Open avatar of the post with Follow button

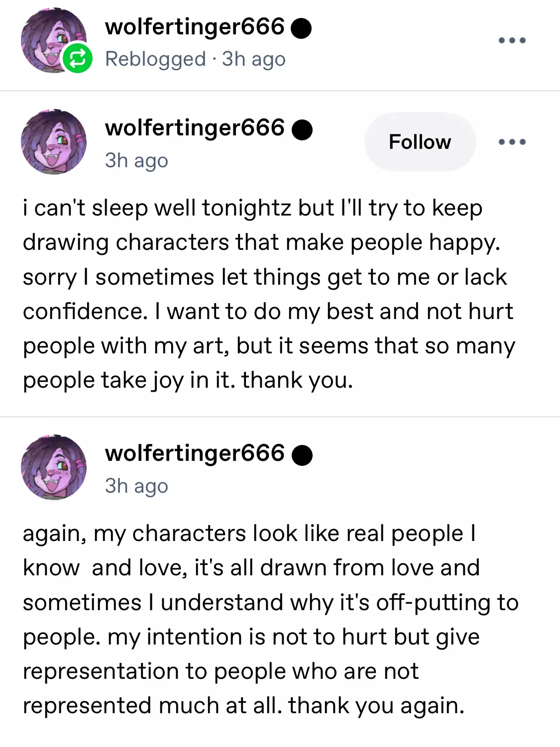click(x=54, y=142)
